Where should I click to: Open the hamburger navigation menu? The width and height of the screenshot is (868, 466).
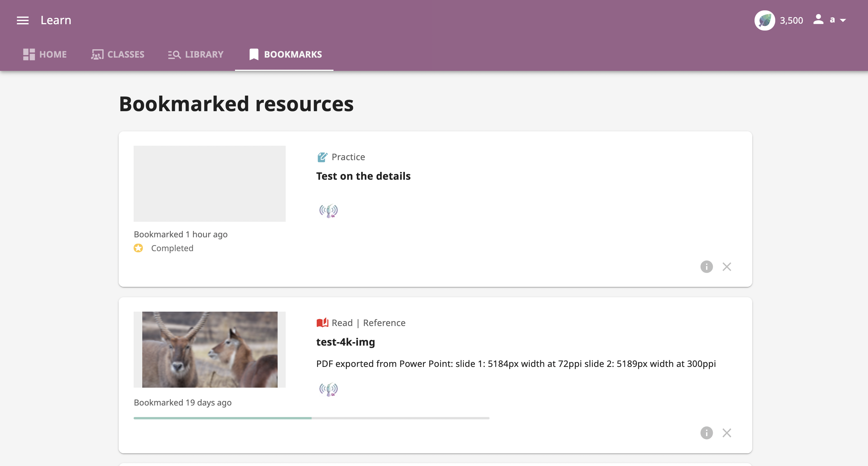(22, 20)
